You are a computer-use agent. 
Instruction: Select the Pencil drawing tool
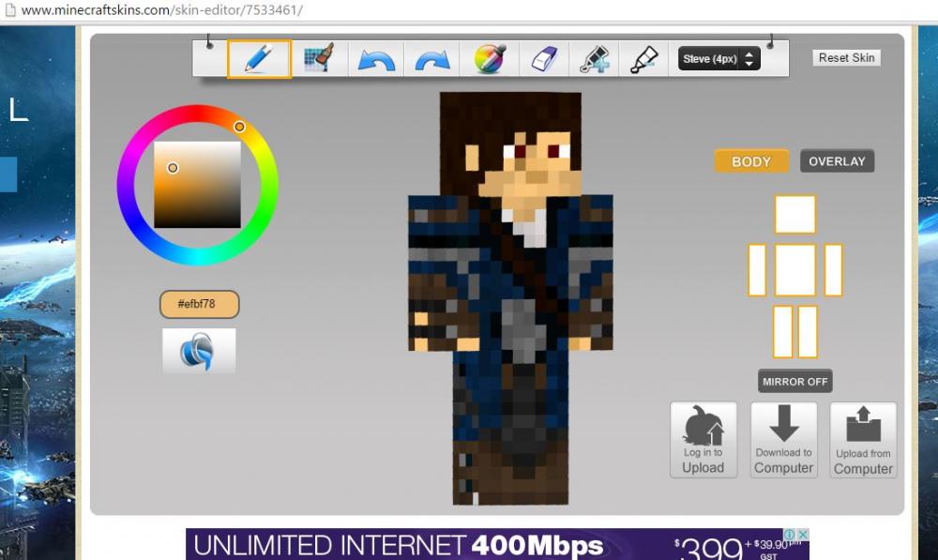click(259, 59)
